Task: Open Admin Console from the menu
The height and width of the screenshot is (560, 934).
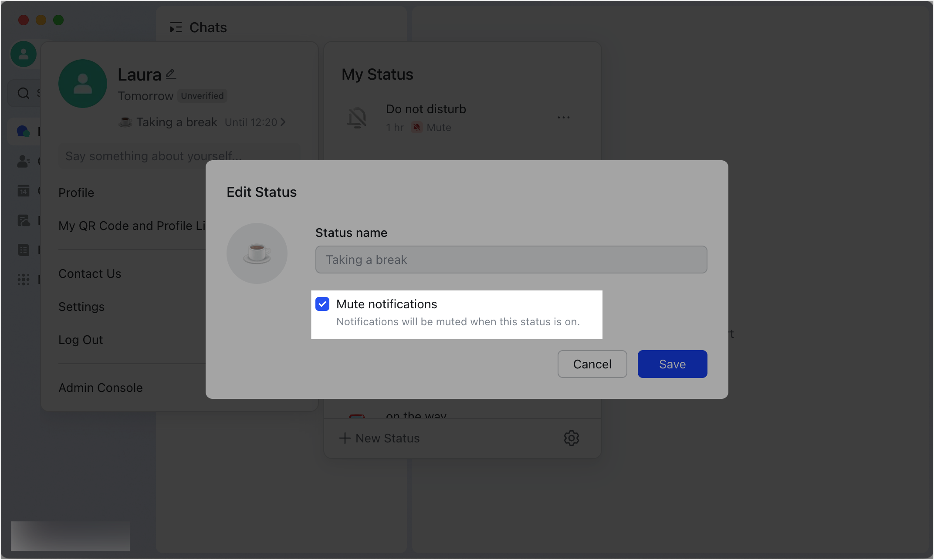Action: click(101, 388)
